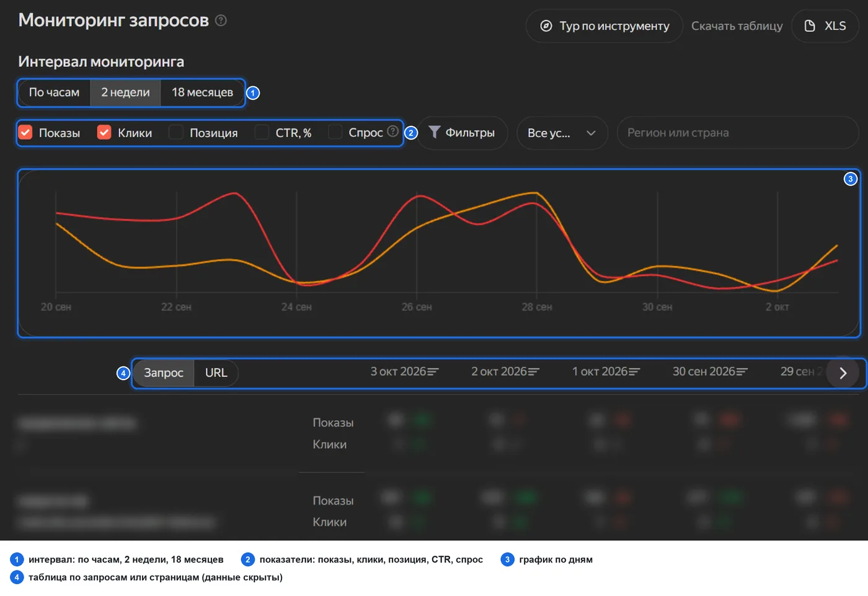Enable the CTR, % checkbox

[262, 132]
